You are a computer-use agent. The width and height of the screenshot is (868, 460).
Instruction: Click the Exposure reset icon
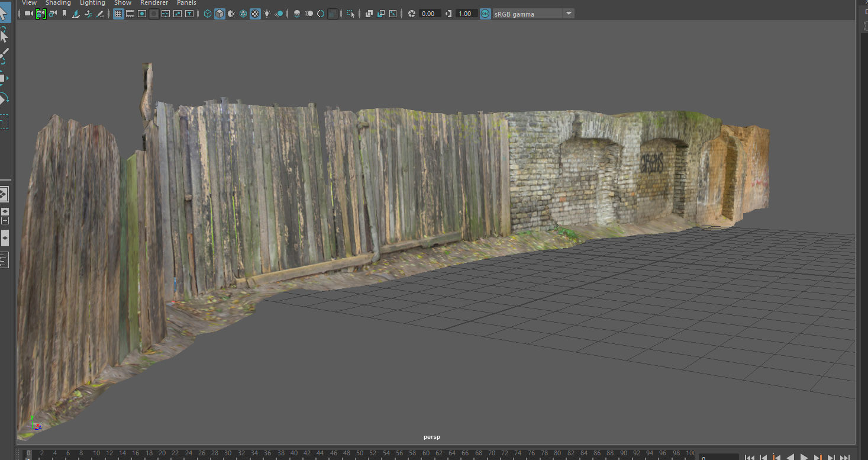412,14
